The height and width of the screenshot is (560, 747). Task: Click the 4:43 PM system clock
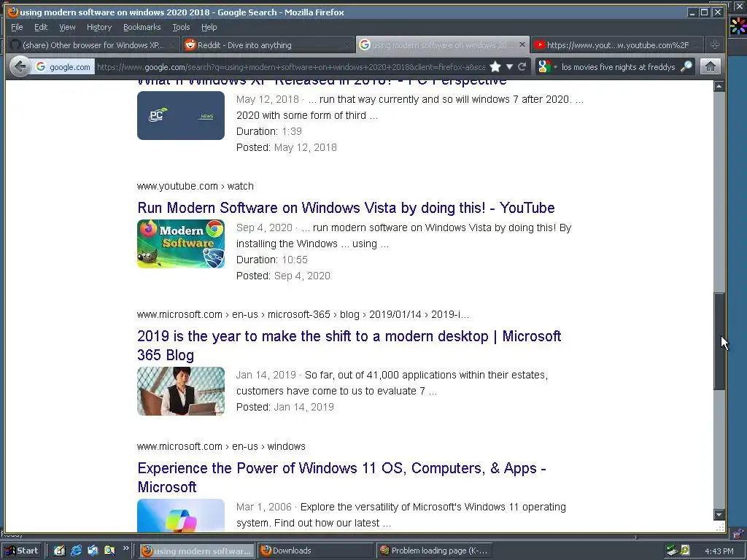click(x=719, y=551)
